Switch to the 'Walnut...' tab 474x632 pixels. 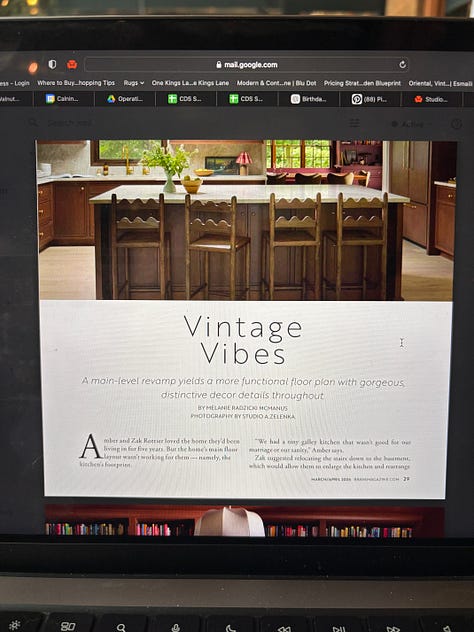pyautogui.click(x=16, y=99)
